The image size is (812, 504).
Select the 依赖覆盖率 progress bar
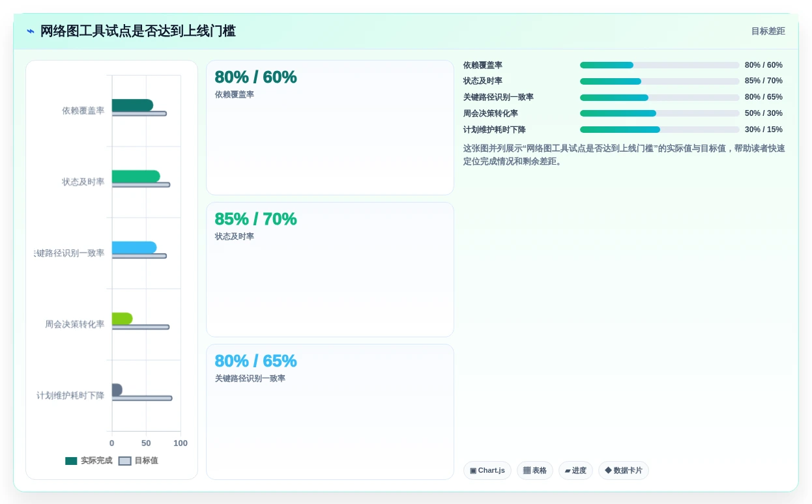tap(660, 65)
